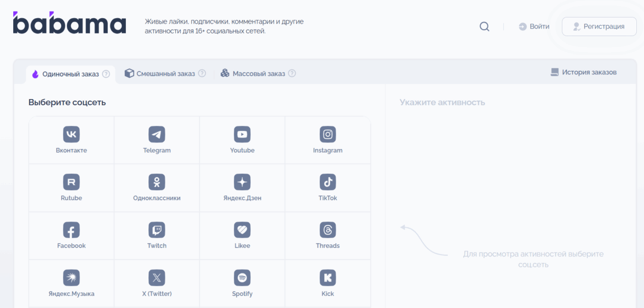Switch to Смешанный заказ tab
The width and height of the screenshot is (644, 308).
165,73
